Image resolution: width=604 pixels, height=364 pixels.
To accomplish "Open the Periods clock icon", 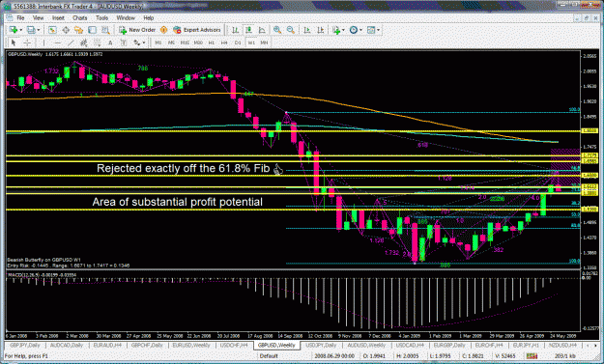I will [x=354, y=30].
